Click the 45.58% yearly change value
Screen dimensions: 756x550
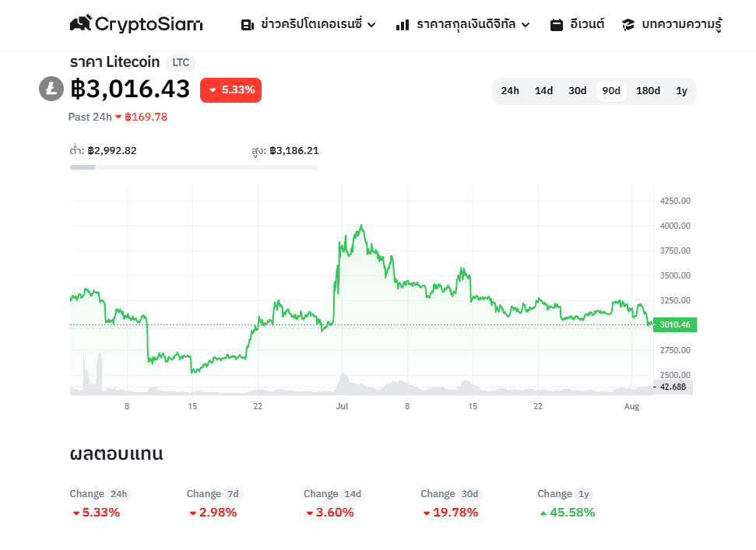pos(573,513)
